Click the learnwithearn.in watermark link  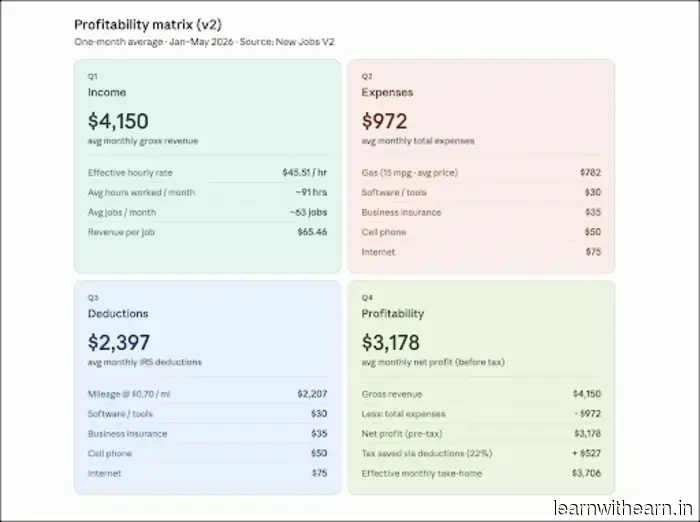(623, 508)
